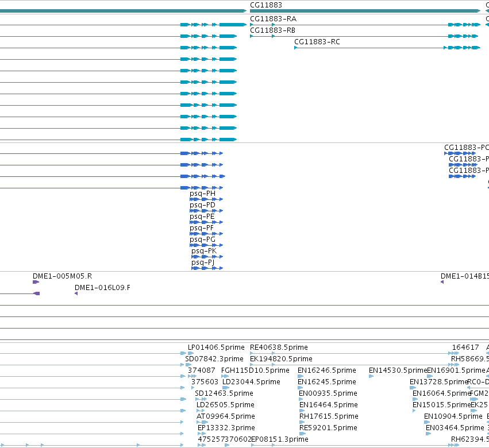
Task: Click the psq-PD coding feature label
Action: [x=202, y=205]
